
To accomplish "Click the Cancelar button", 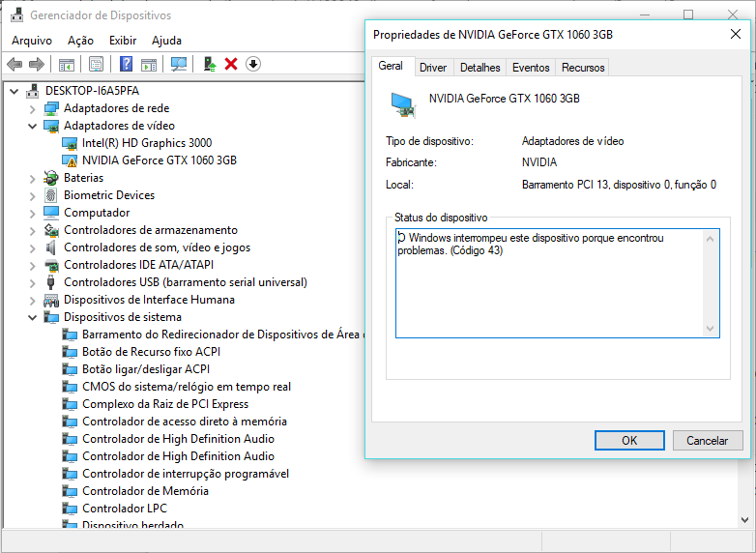I will [708, 440].
